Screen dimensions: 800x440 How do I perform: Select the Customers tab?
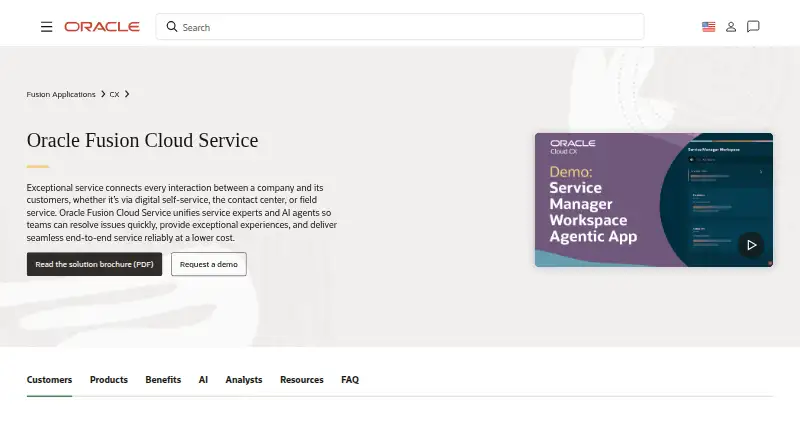pos(49,380)
